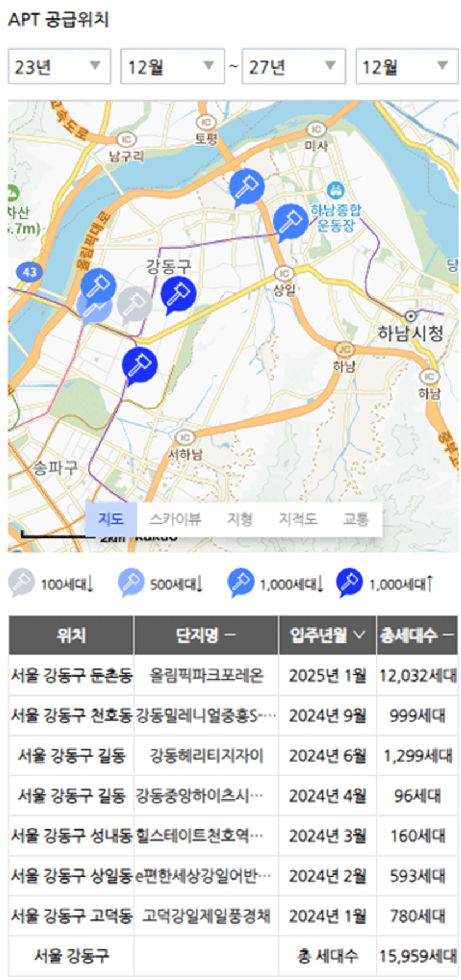Click the 올림픽파크포레온 complex name
Screen dimensions: 461x980
click(x=206, y=675)
